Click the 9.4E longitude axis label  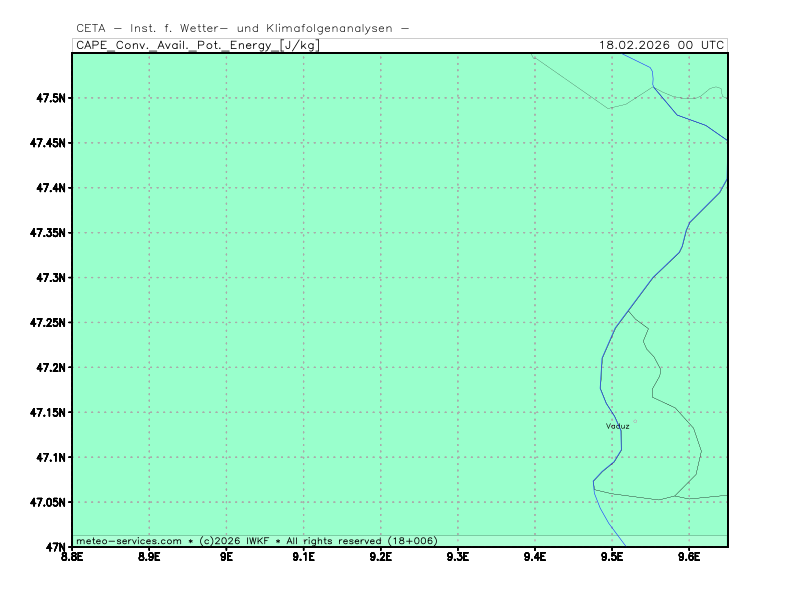[534, 556]
